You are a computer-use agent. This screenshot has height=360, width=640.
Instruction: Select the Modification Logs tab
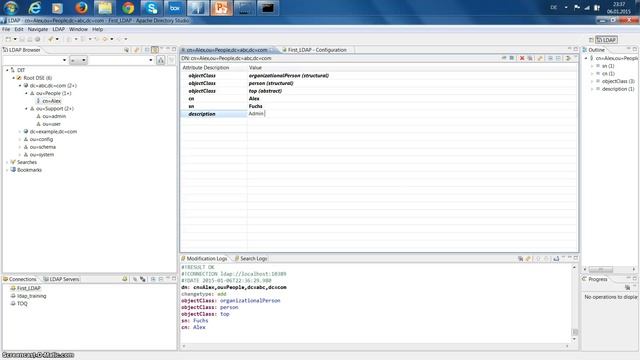(204, 258)
